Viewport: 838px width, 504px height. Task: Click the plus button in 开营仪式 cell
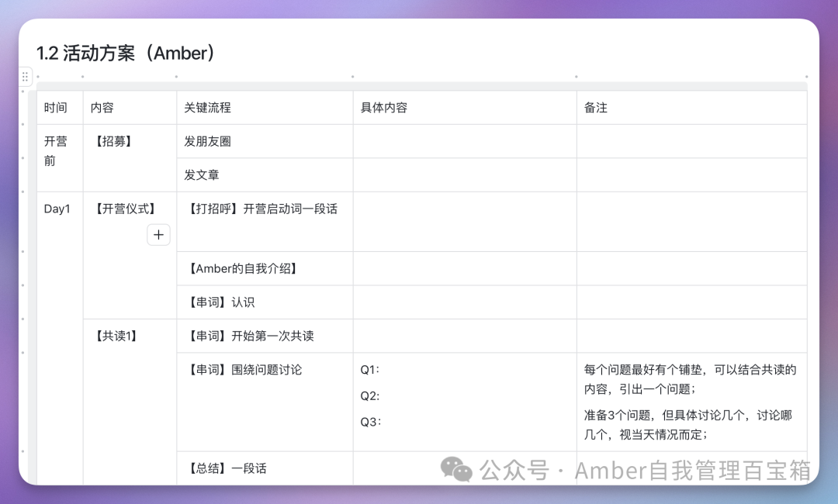159,235
